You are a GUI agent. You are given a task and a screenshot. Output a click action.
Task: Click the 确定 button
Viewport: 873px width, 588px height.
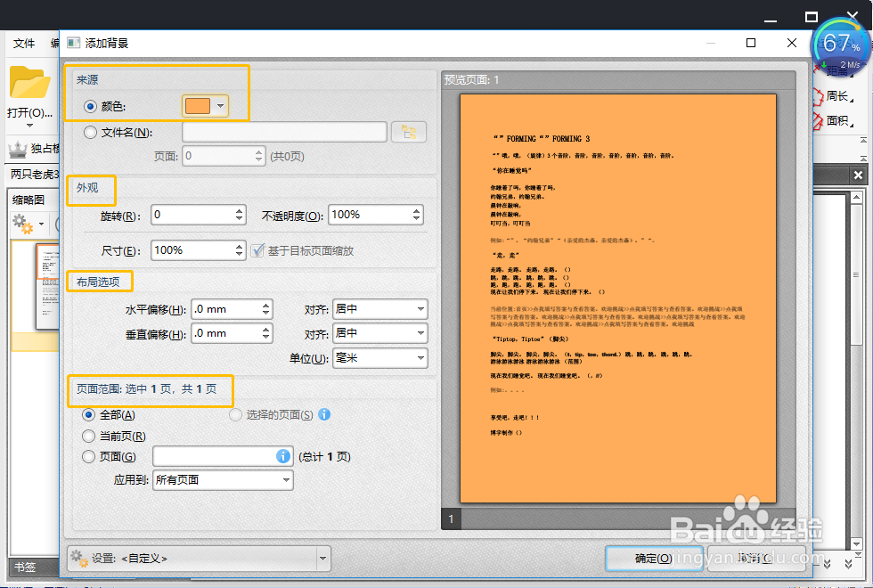(653, 558)
